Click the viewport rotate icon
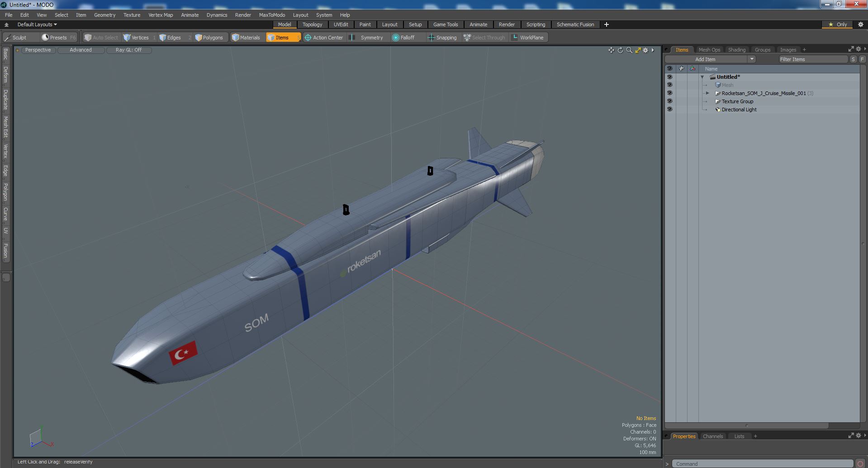868x468 pixels. tap(620, 50)
